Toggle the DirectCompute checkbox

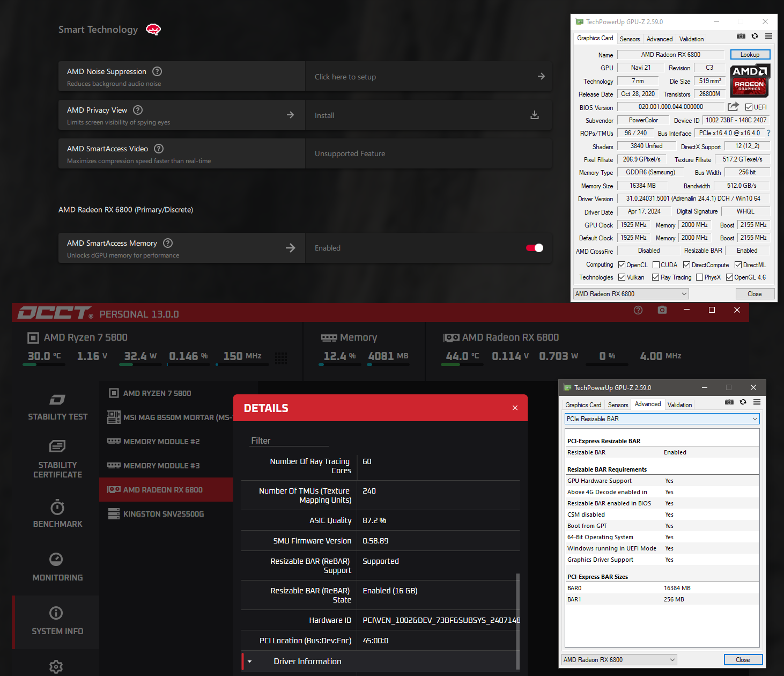[686, 264]
